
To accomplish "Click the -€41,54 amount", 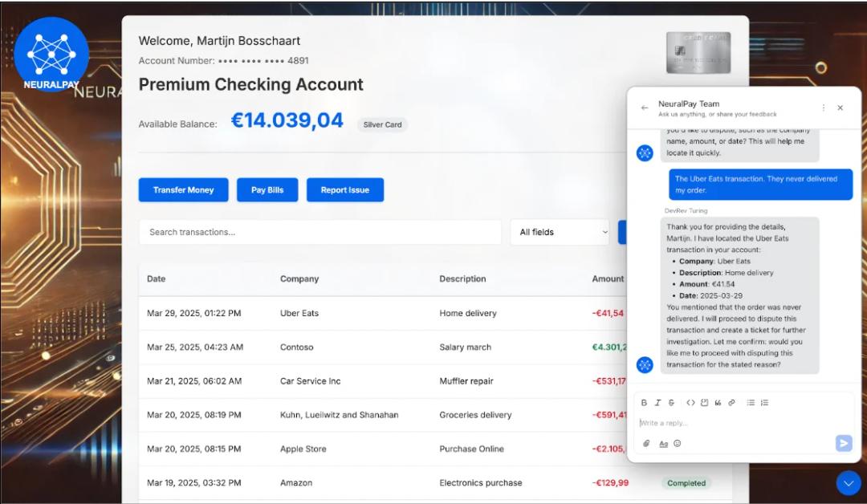I will [x=608, y=313].
